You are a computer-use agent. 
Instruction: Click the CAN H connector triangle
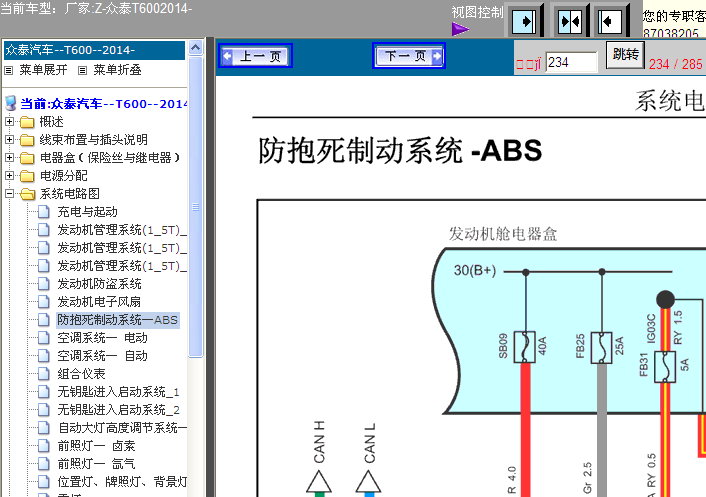[x=319, y=482]
